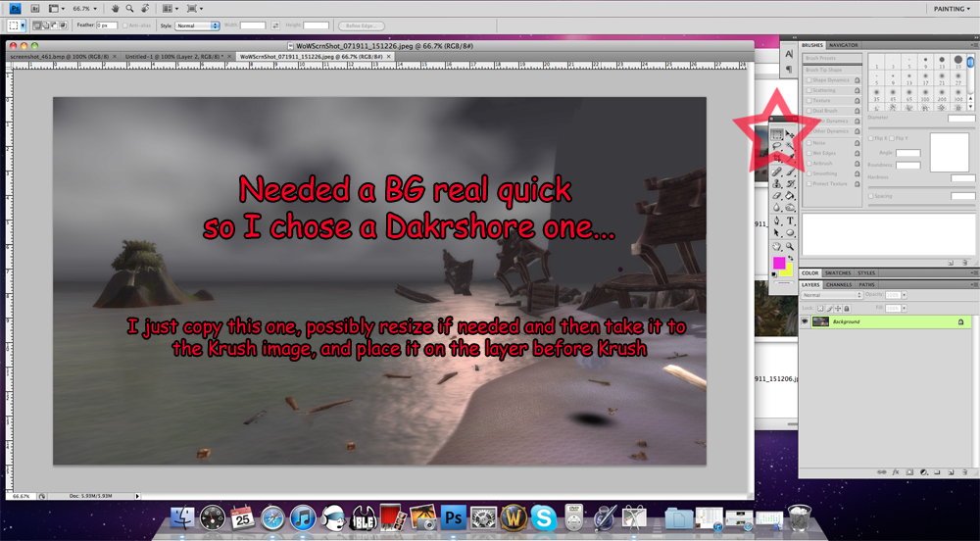This screenshot has width=980, height=541.
Task: Open the Navigator panel tab
Action: [843, 45]
